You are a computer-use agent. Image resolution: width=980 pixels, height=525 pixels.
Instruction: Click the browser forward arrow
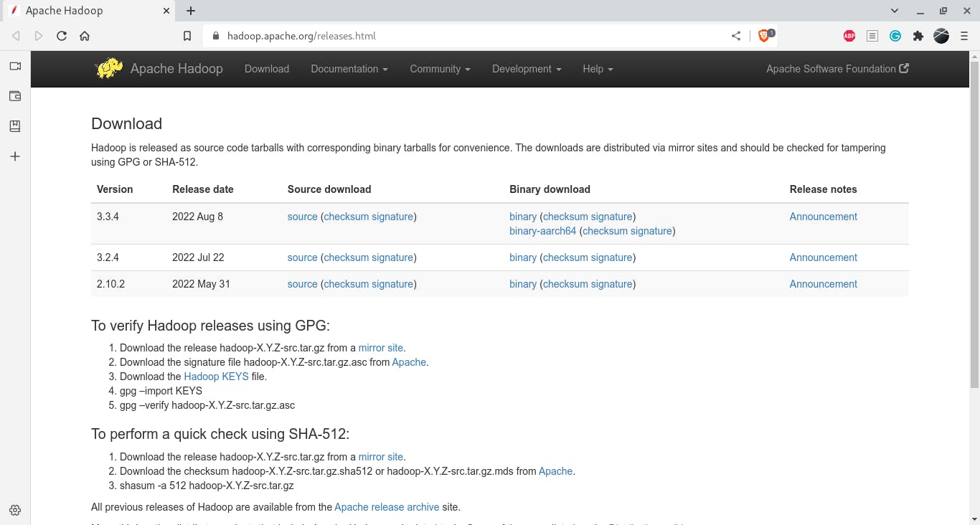(39, 36)
